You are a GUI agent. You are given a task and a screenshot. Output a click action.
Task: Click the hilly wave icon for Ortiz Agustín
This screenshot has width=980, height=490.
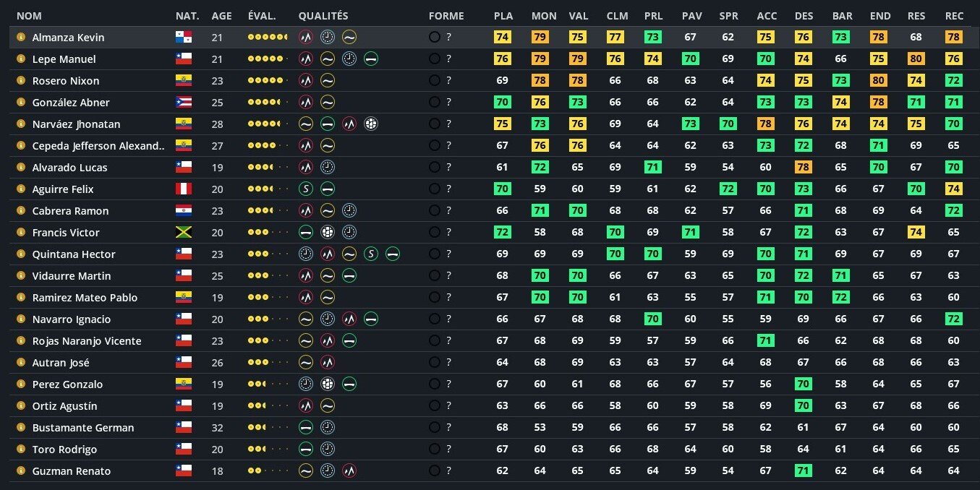pyautogui.click(x=328, y=406)
